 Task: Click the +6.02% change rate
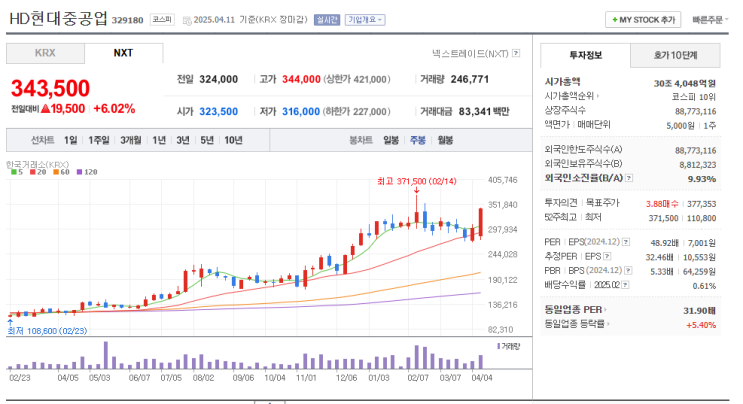(114, 108)
